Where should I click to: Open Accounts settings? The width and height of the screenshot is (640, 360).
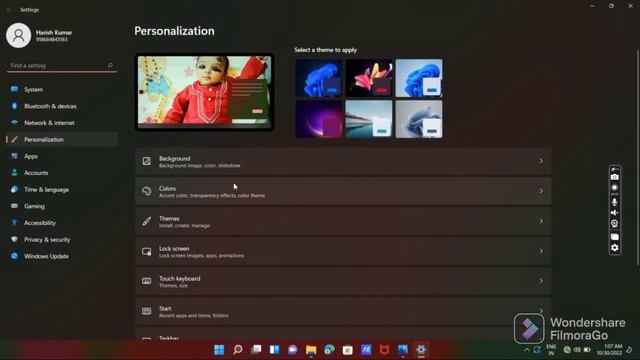coord(62,173)
